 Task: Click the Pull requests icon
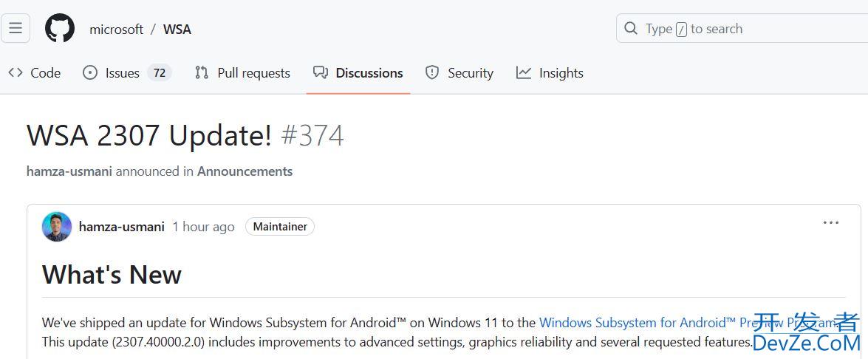click(x=202, y=72)
